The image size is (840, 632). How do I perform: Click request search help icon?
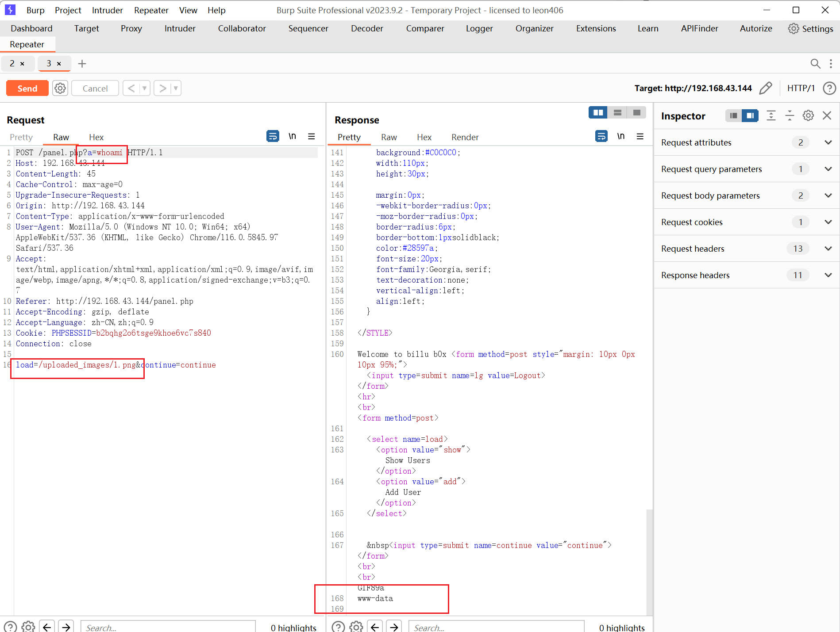(x=10, y=627)
